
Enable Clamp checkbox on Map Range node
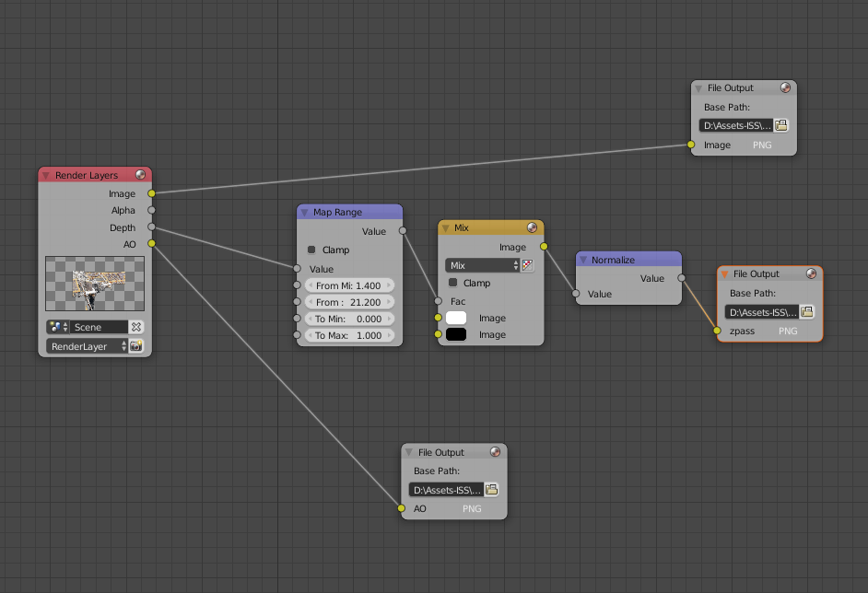tap(311, 250)
